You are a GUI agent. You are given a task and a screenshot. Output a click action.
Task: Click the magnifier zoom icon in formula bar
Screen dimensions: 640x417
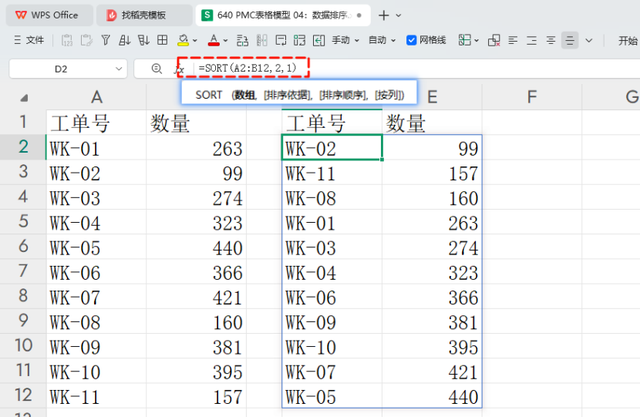[157, 69]
